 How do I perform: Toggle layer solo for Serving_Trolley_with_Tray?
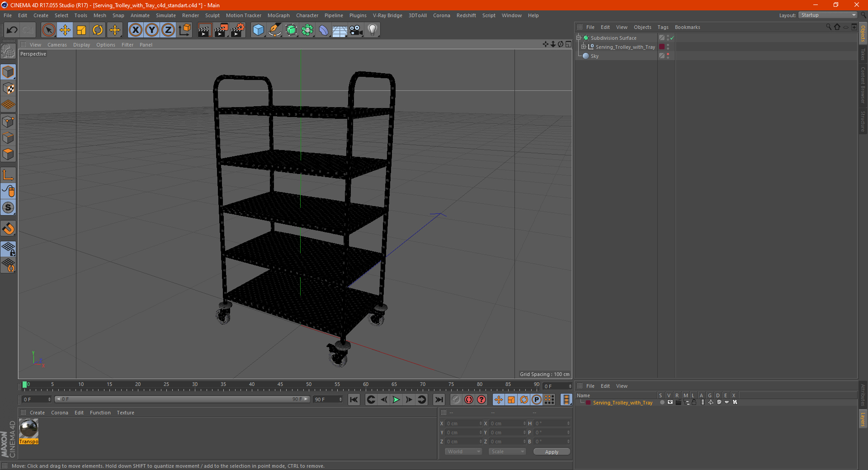pos(662,402)
